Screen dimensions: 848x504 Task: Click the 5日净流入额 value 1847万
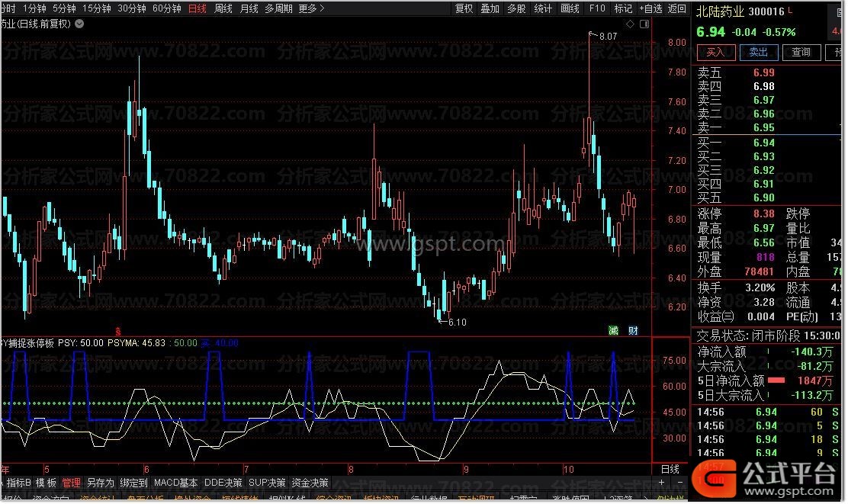tap(815, 381)
